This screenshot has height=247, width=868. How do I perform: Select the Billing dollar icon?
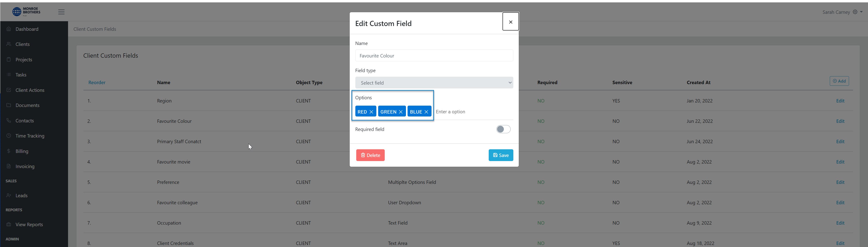point(9,151)
